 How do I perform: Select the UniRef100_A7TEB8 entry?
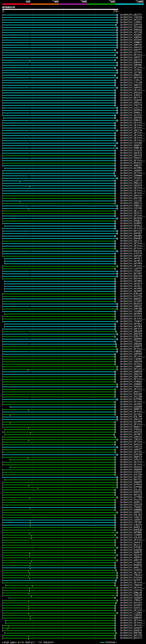pos(131,497)
